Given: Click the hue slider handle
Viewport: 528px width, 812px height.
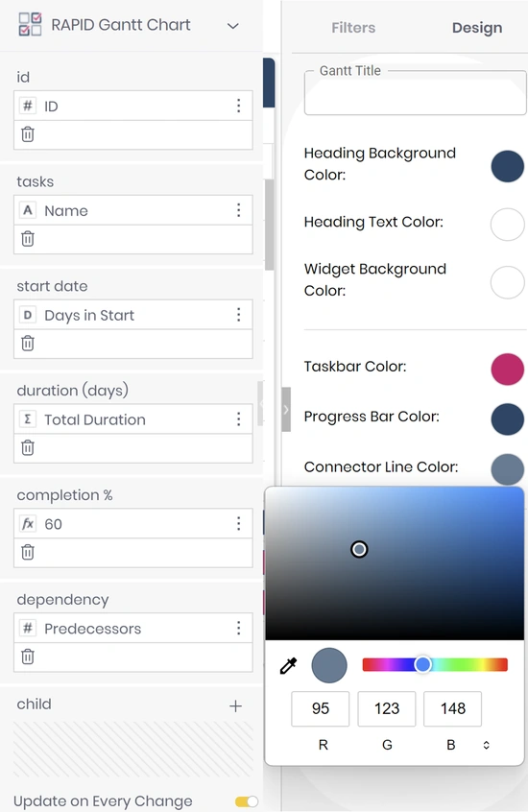Looking at the screenshot, I should [422, 664].
